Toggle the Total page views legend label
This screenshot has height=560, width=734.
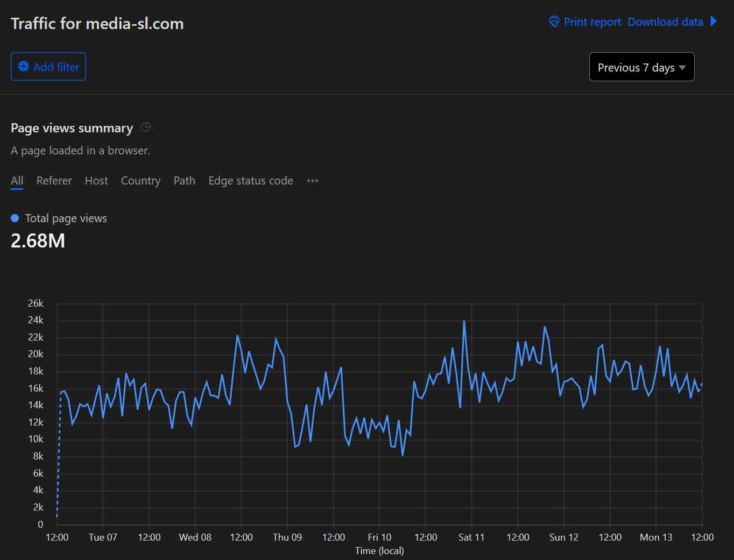tap(66, 218)
